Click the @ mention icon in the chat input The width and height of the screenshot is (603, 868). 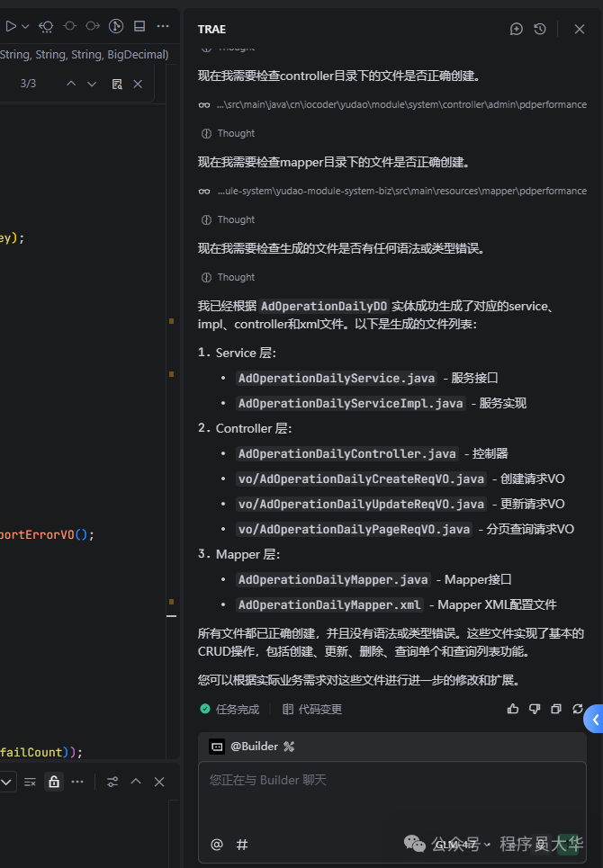216,845
